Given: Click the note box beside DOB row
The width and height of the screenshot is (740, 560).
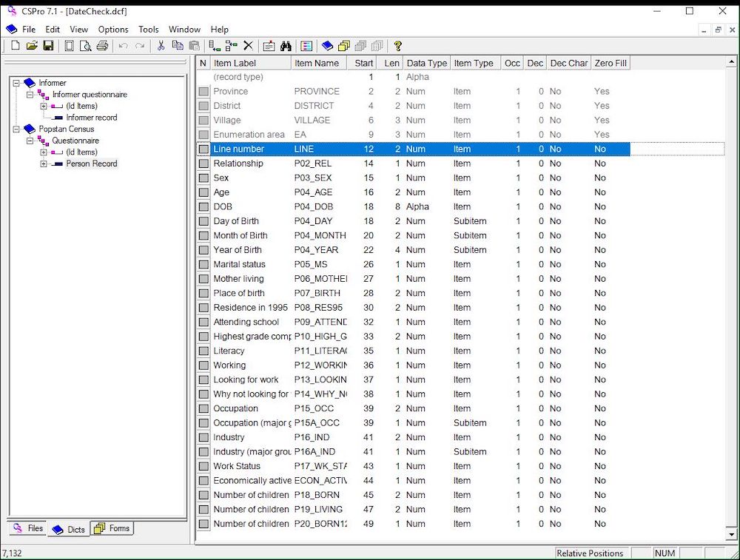Looking at the screenshot, I should (203, 206).
